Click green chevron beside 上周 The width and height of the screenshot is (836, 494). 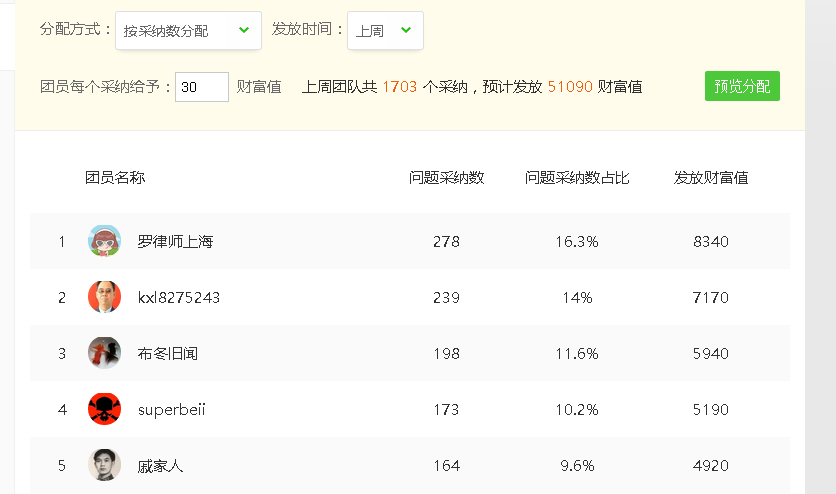click(406, 30)
